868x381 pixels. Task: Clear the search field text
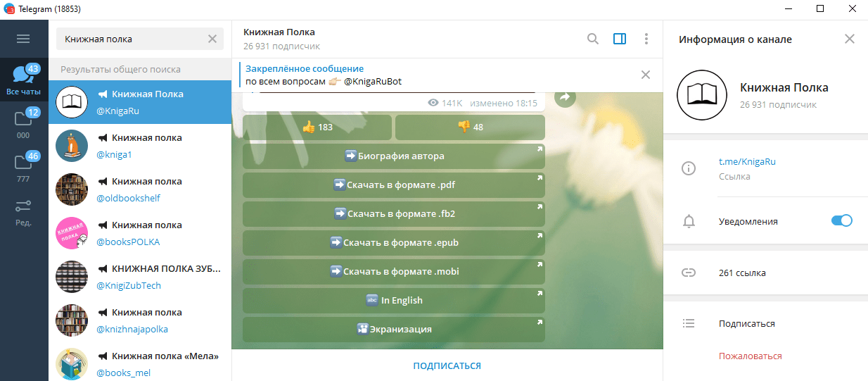point(212,39)
